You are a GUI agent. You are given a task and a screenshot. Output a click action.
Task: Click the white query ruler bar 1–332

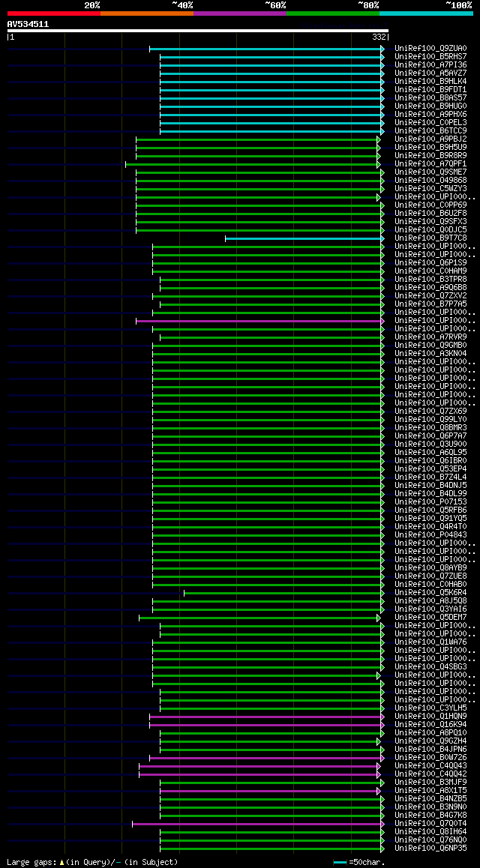click(198, 31)
